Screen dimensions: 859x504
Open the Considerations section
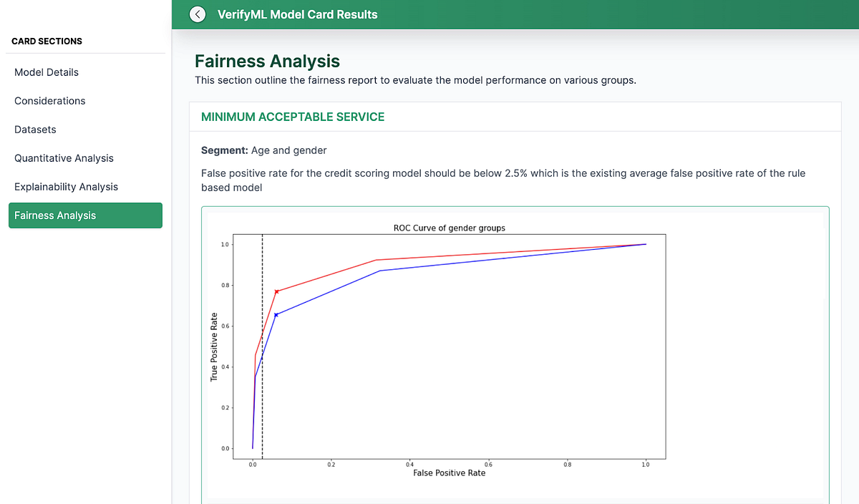(x=49, y=100)
